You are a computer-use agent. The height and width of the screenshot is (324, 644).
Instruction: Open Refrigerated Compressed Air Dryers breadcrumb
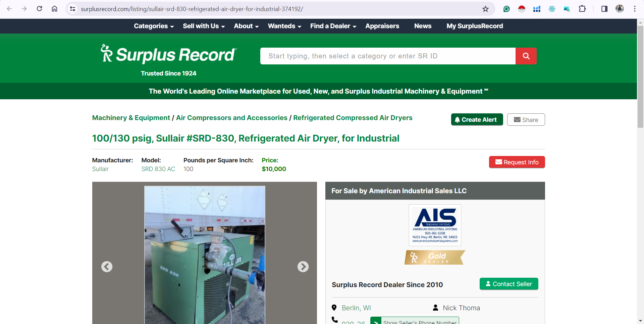tap(353, 118)
